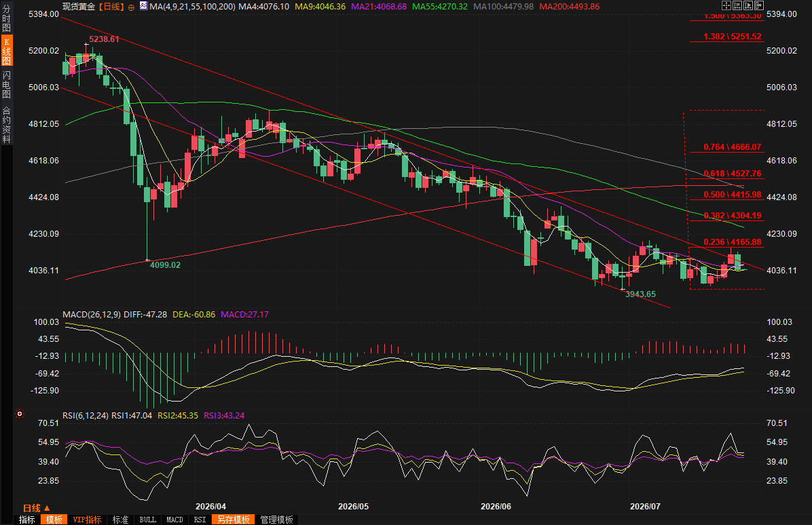The height and width of the screenshot is (525, 812).
Task: Click the 管理模板 button
Action: [276, 520]
